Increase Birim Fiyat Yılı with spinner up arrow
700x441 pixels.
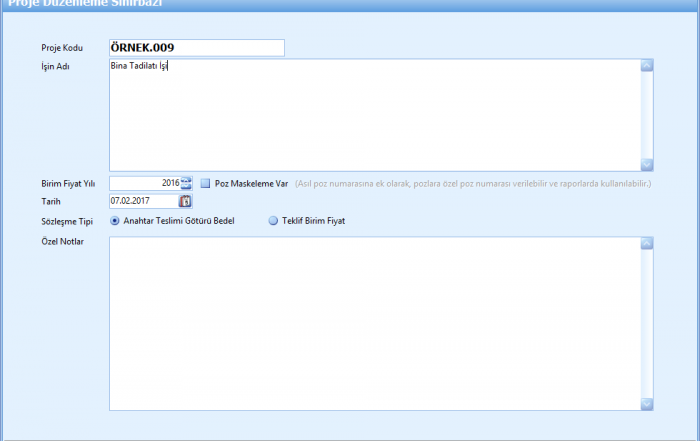point(186,180)
